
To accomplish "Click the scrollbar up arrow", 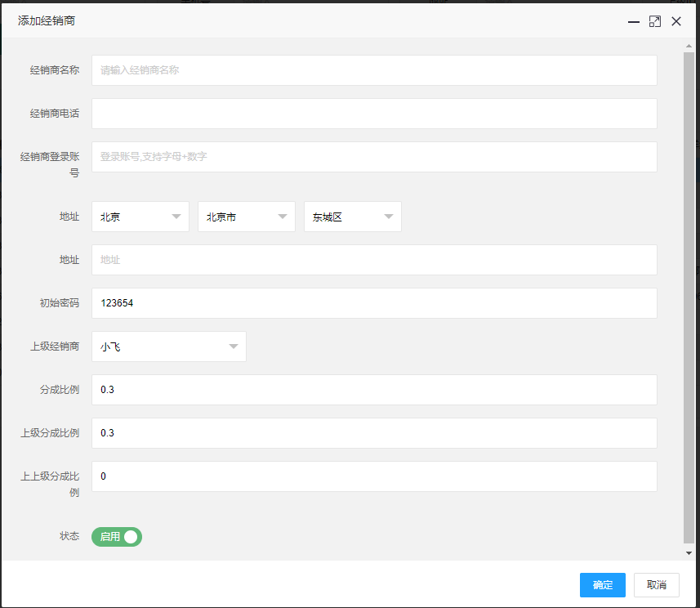I will coord(689,46).
